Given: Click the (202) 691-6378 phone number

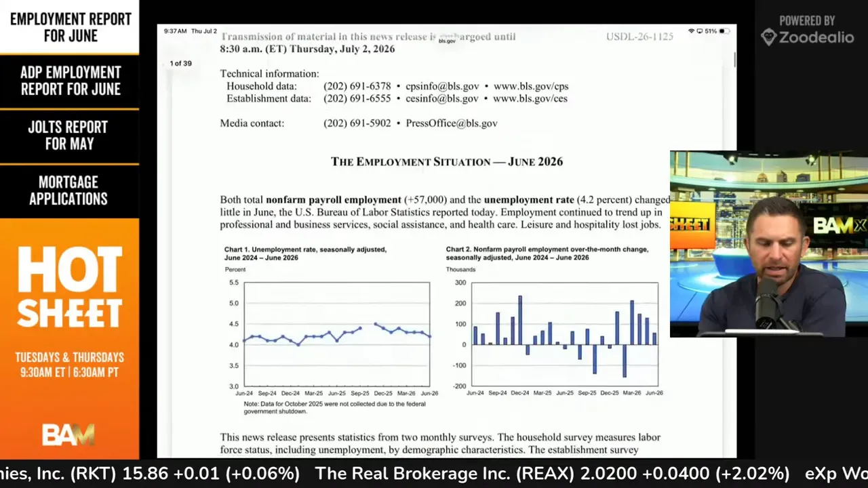Looking at the screenshot, I should [357, 86].
